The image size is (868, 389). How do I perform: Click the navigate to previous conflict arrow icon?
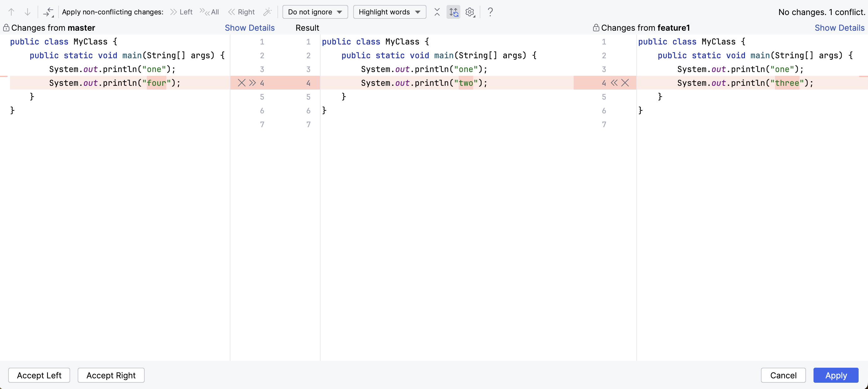coord(11,12)
